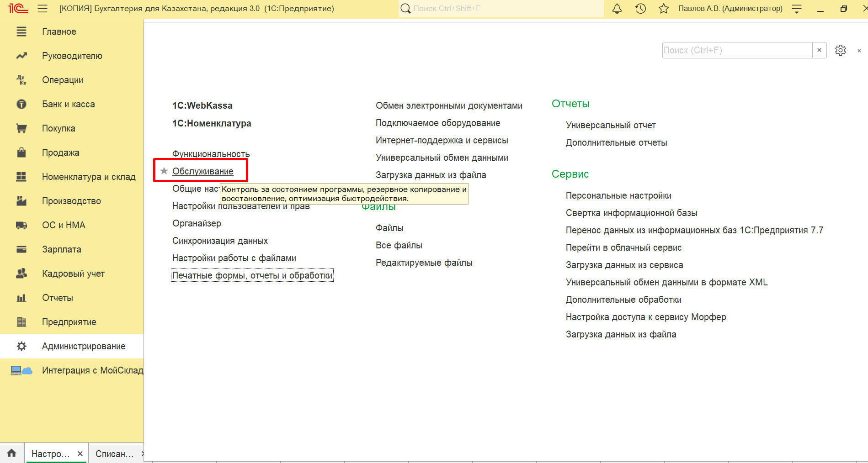Viewport: 868px width, 463px height.
Task: Open Настройки работы с файлами
Action: pos(234,258)
